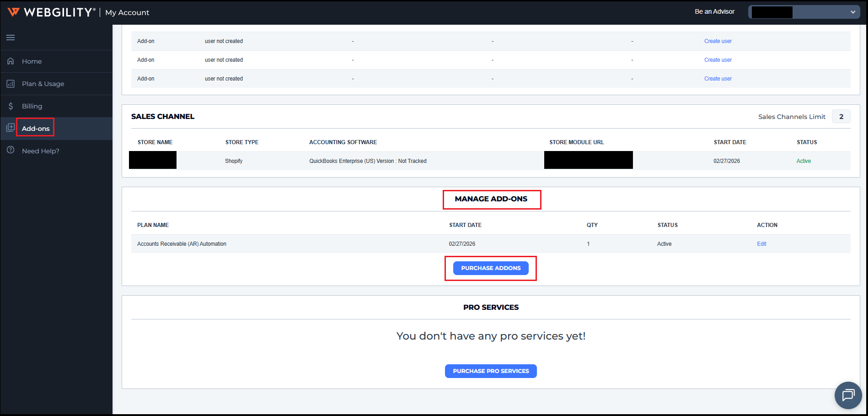
Task: Click the Webgility logo icon
Action: click(x=14, y=12)
